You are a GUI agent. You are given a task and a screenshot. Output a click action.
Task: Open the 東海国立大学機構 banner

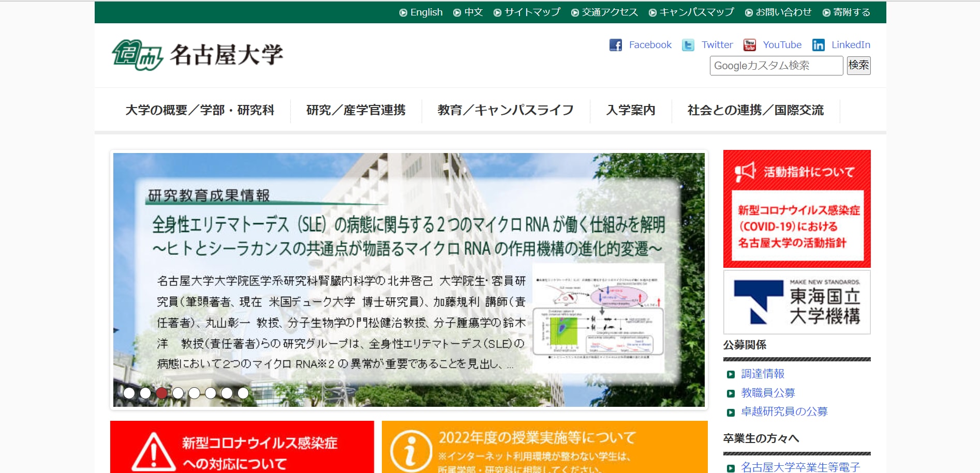pyautogui.click(x=796, y=302)
